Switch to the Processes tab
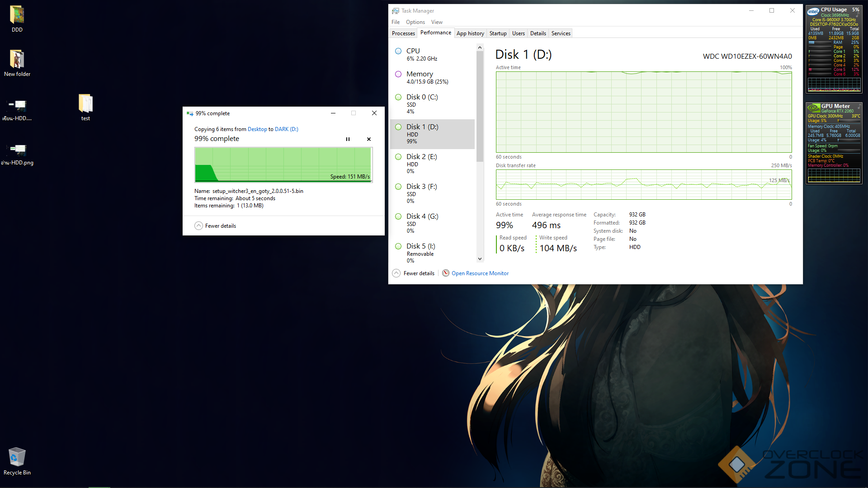Image resolution: width=868 pixels, height=488 pixels. point(403,33)
